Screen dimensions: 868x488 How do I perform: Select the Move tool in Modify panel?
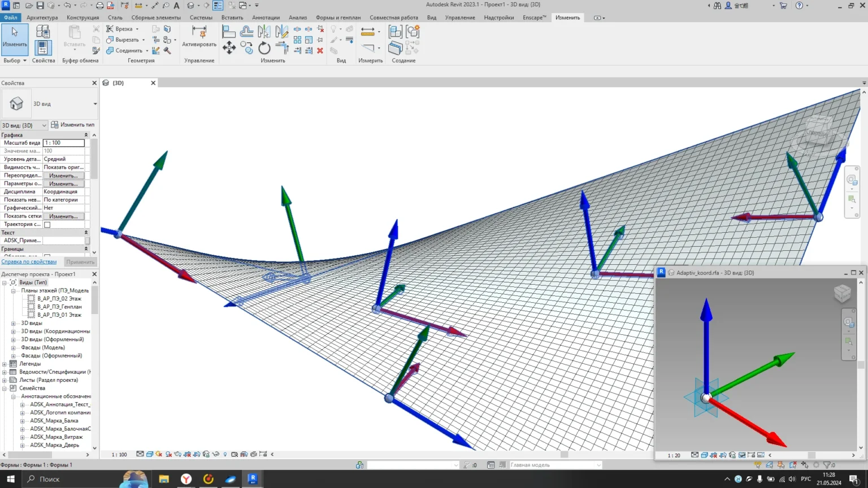click(x=229, y=48)
